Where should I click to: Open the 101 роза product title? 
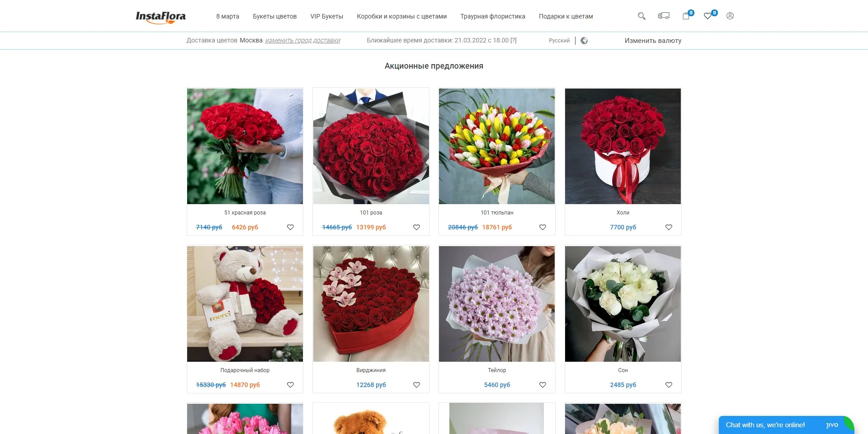(371, 213)
